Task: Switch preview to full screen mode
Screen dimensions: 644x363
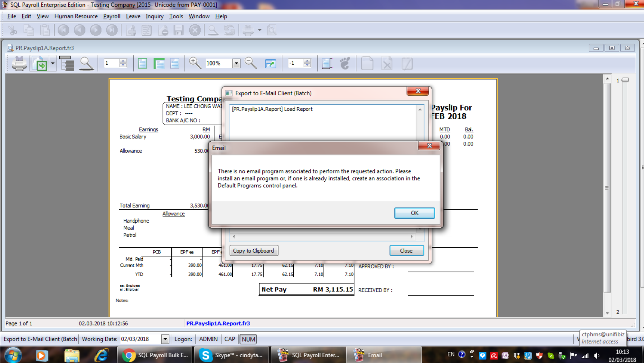Action: [270, 64]
